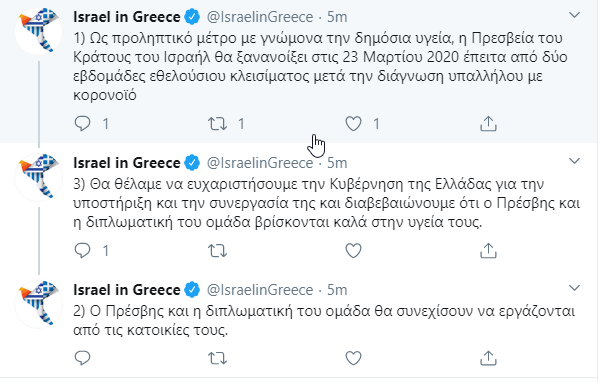Viewport: 607px width, 382px height.
Task: Reply to the first tweet about embassy reopening
Action: coord(82,123)
